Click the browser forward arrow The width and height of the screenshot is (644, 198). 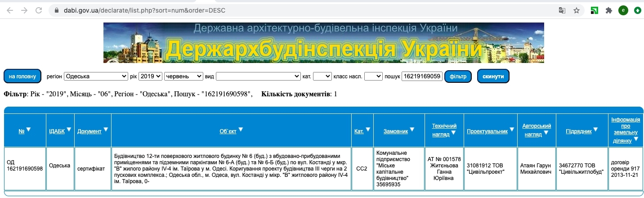pyautogui.click(x=24, y=10)
